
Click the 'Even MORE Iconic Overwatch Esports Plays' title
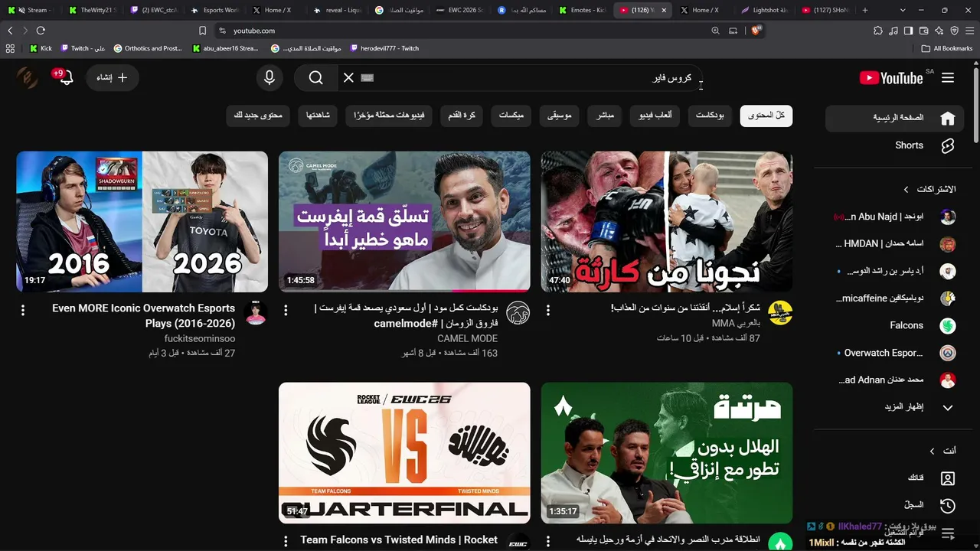144,315
